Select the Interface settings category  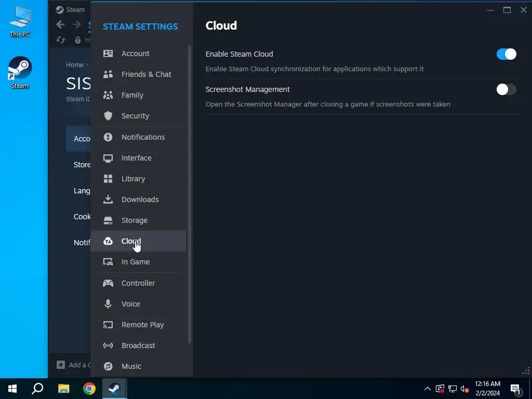(138, 158)
